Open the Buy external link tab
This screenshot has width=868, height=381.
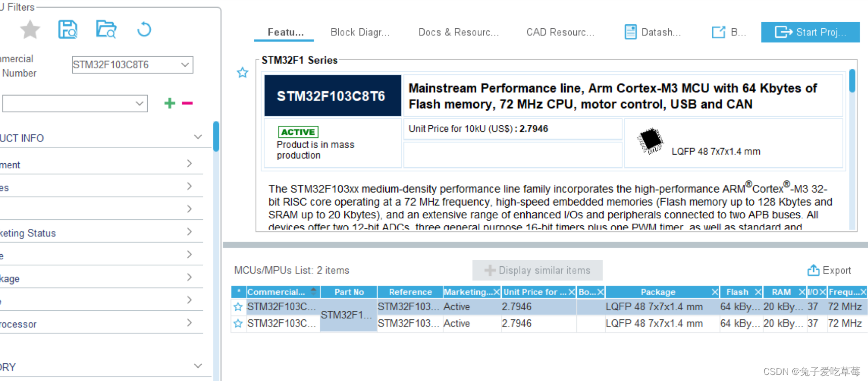728,32
